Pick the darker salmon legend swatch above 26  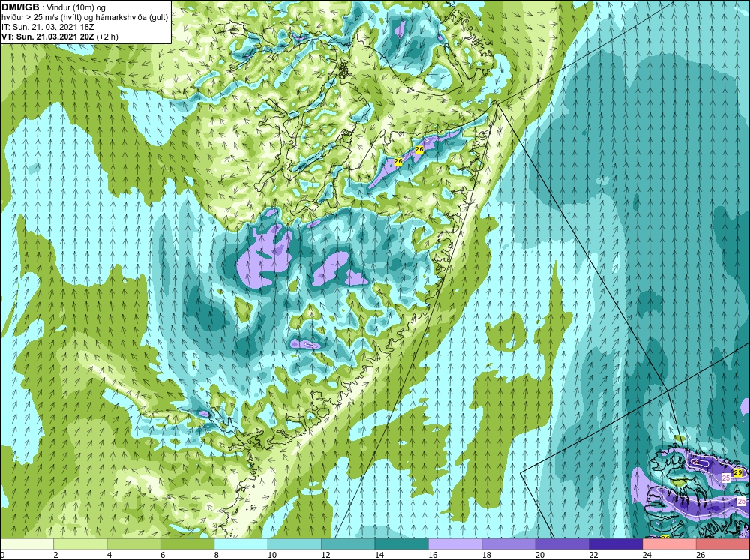point(723,544)
